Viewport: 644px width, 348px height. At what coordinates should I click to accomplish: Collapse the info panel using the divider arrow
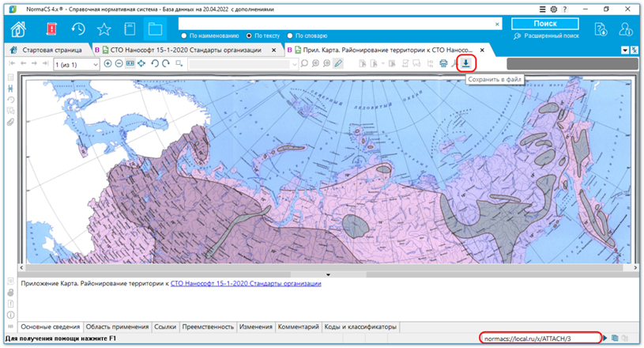pyautogui.click(x=328, y=274)
